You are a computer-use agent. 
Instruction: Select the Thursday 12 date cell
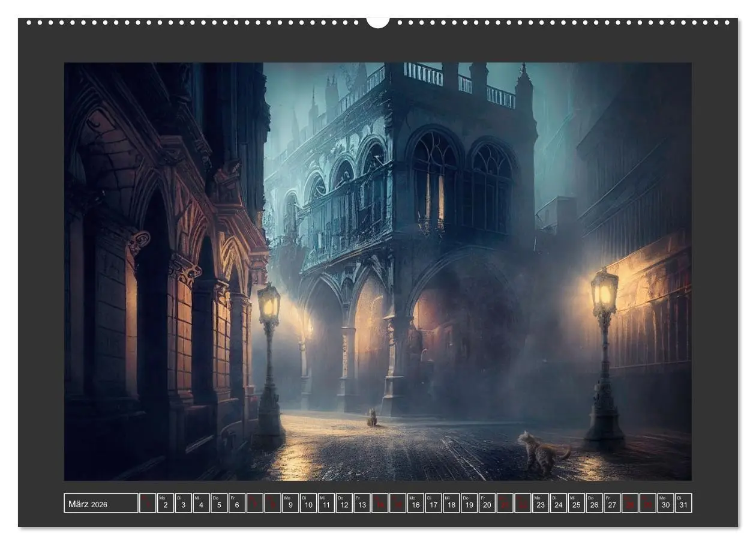344,503
